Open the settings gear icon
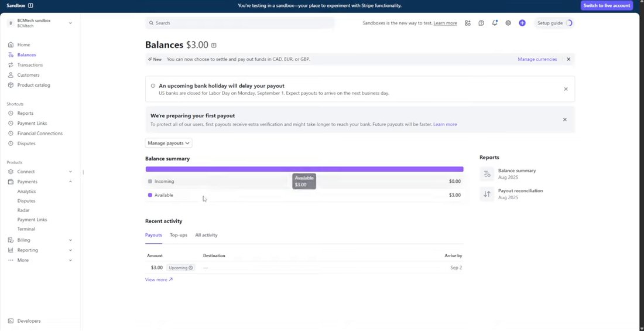The image size is (644, 331). tap(508, 23)
